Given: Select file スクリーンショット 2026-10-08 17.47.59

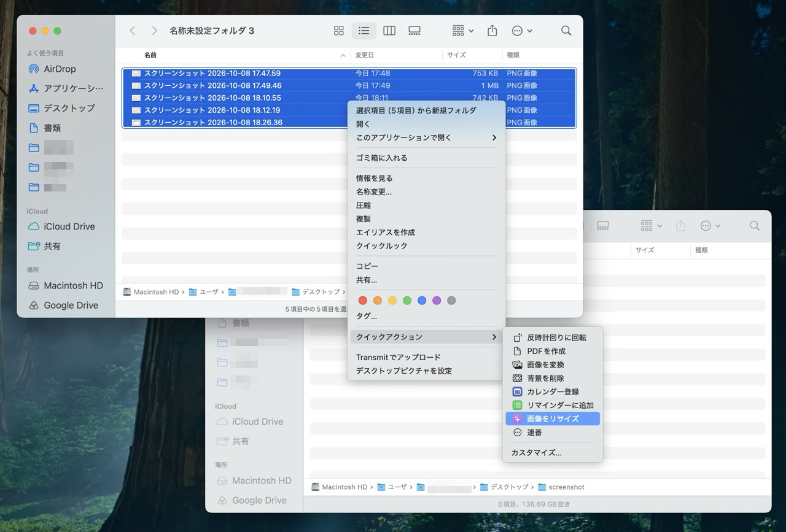Looking at the screenshot, I should 349,74.
